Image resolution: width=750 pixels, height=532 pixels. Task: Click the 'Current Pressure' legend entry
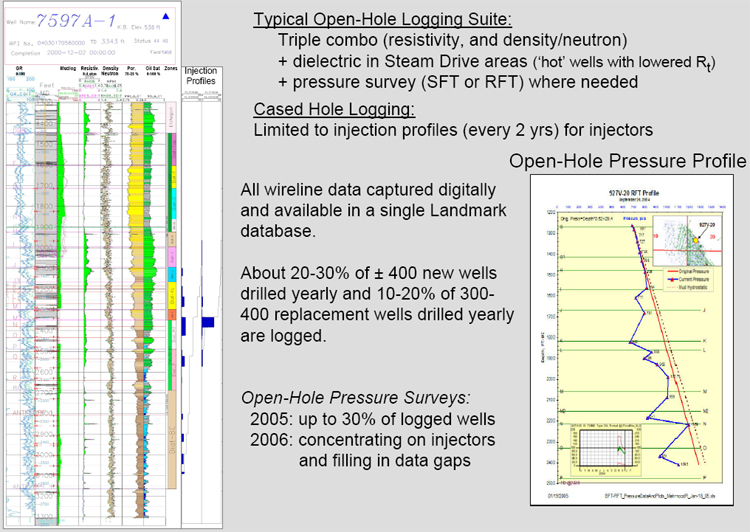pos(688,279)
